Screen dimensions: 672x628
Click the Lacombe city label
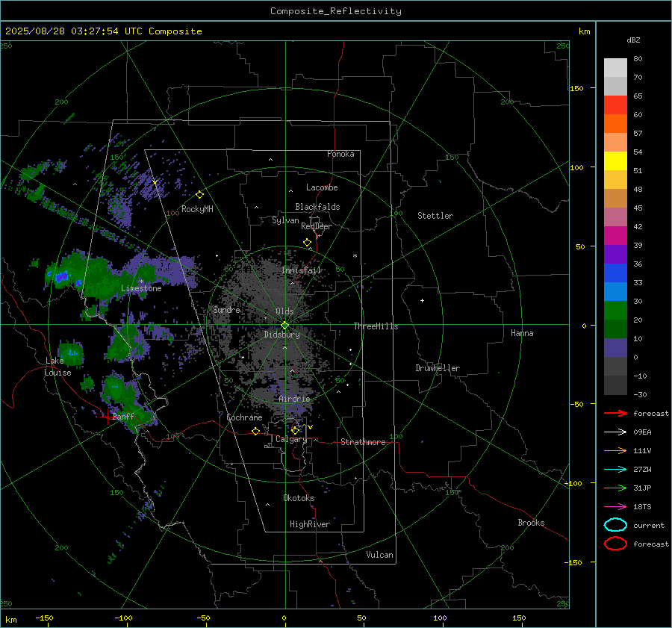(322, 187)
